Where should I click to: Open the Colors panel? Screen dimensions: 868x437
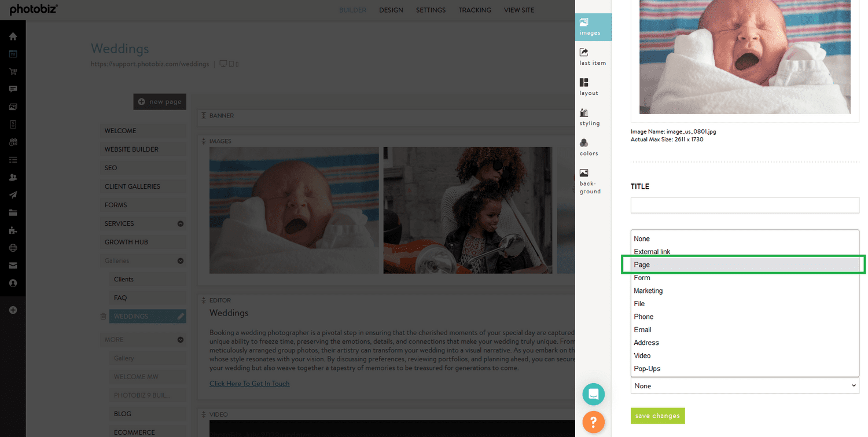click(x=588, y=148)
